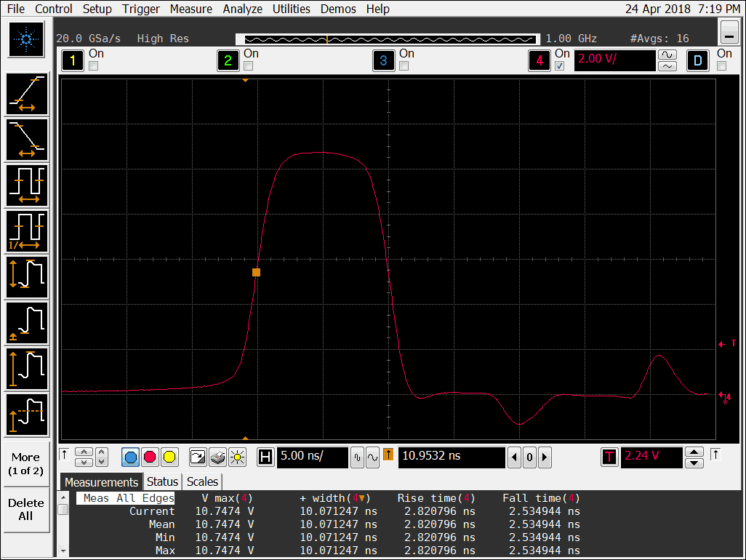
Task: Click the waveform intensity sun icon
Action: pyautogui.click(x=237, y=457)
